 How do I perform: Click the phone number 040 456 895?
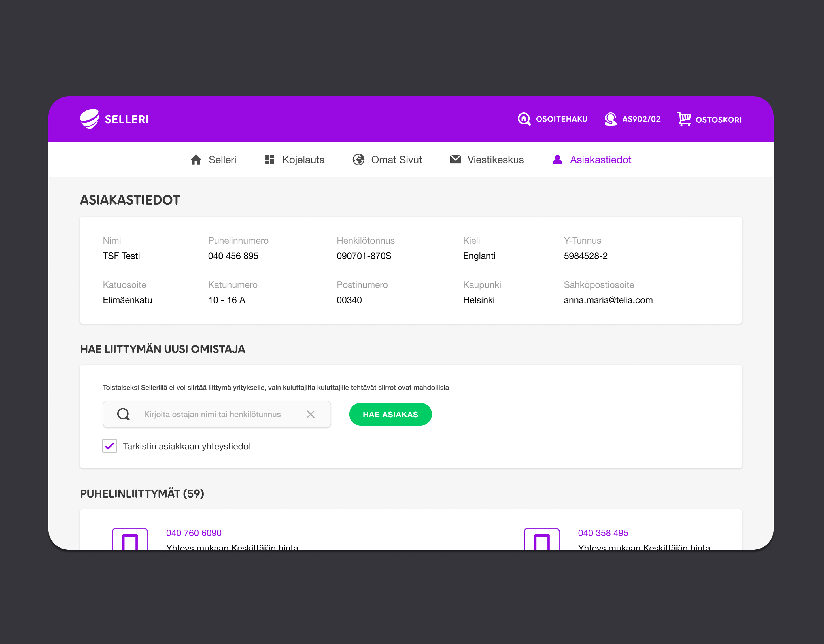pos(233,256)
